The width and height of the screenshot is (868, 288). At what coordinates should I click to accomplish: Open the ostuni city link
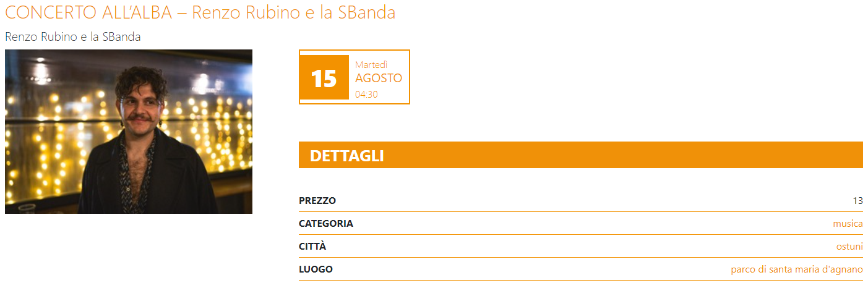(849, 247)
